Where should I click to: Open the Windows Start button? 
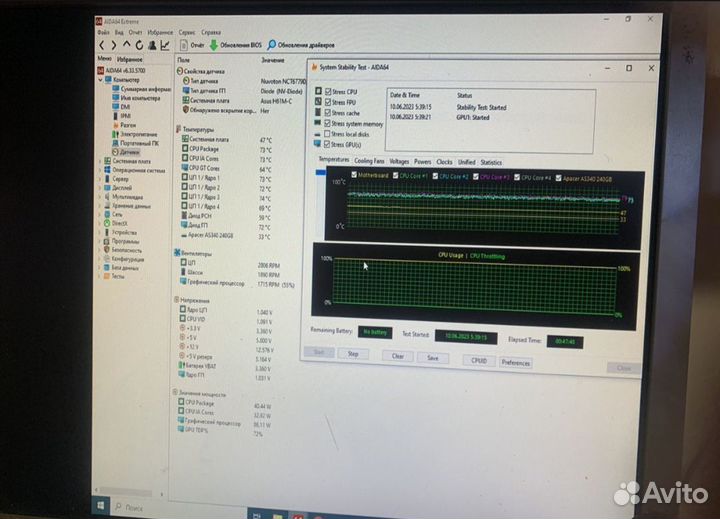click(101, 506)
